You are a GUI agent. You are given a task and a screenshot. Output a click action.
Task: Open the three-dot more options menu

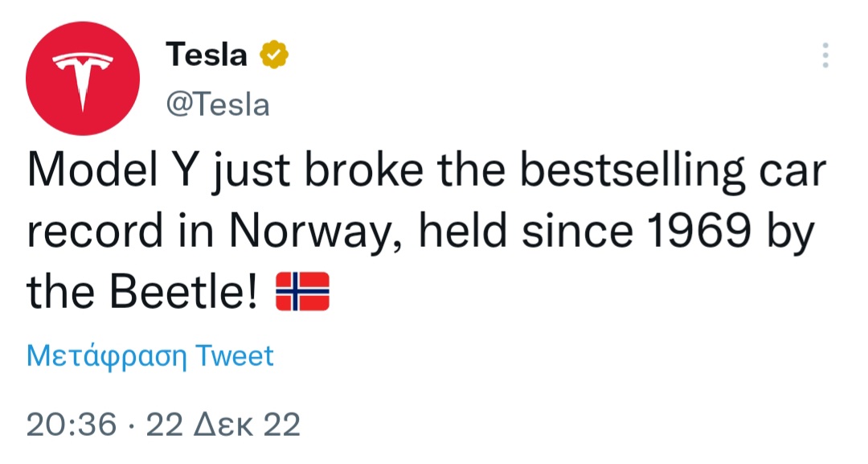[x=825, y=55]
